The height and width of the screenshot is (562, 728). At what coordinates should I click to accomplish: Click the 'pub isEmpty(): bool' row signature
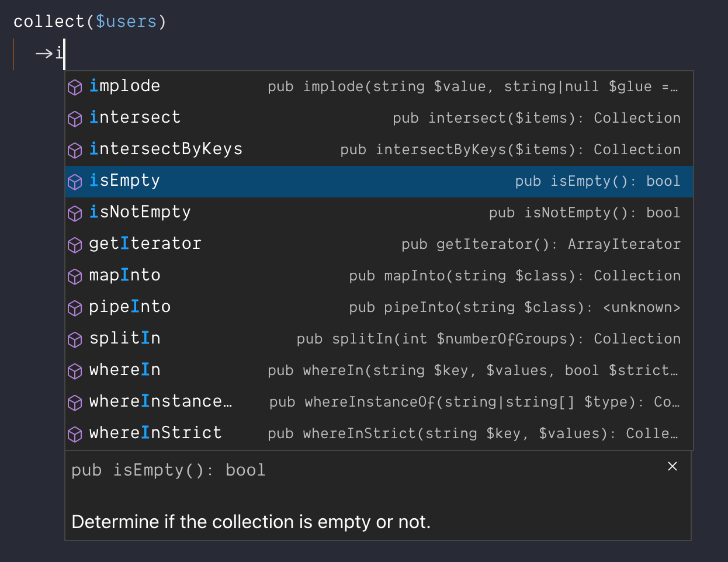[598, 182]
